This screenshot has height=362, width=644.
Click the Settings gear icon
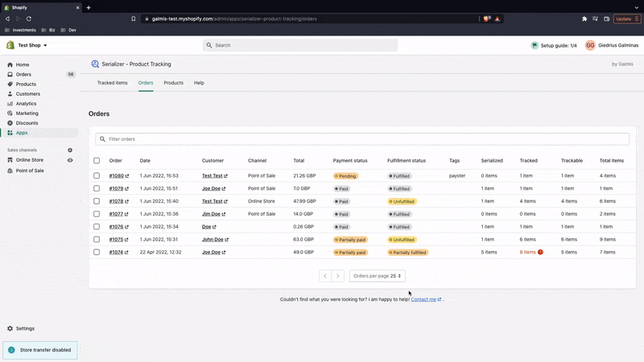[10, 328]
